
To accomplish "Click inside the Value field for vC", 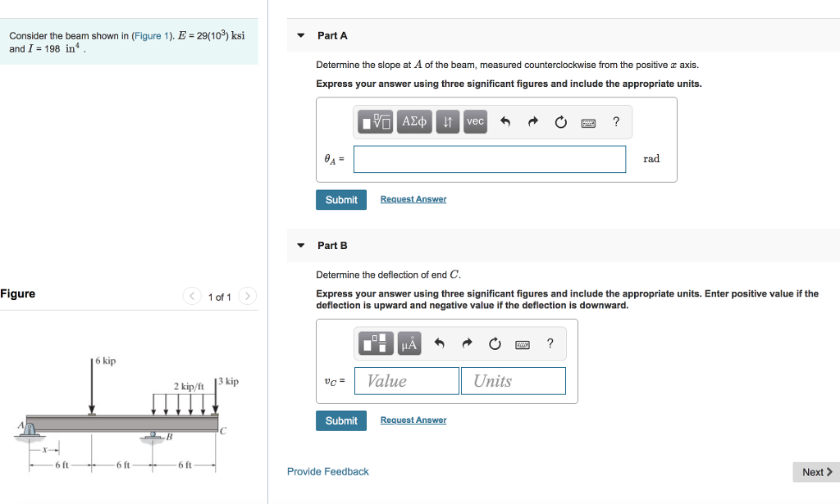I will [x=406, y=380].
